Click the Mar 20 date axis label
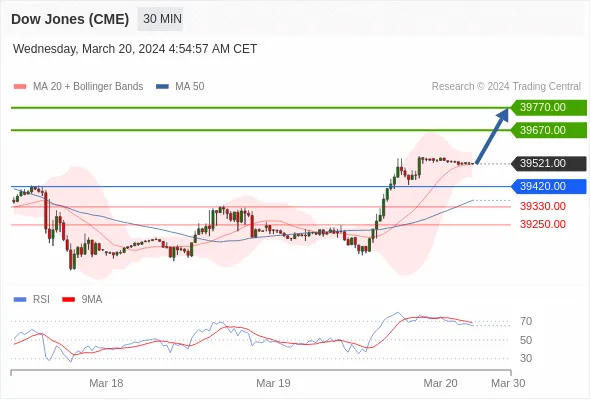Image resolution: width=590 pixels, height=400 pixels. coord(440,383)
